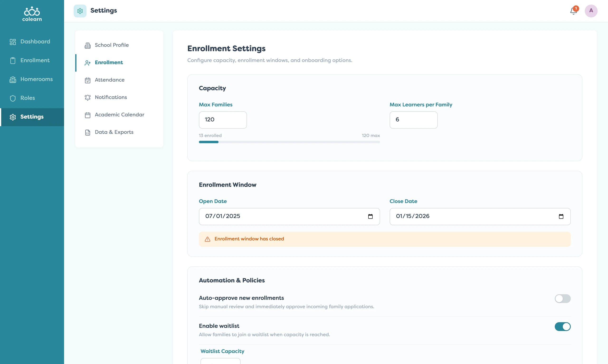Click the Automation & Policies title
The width and height of the screenshot is (608, 364).
click(x=232, y=280)
